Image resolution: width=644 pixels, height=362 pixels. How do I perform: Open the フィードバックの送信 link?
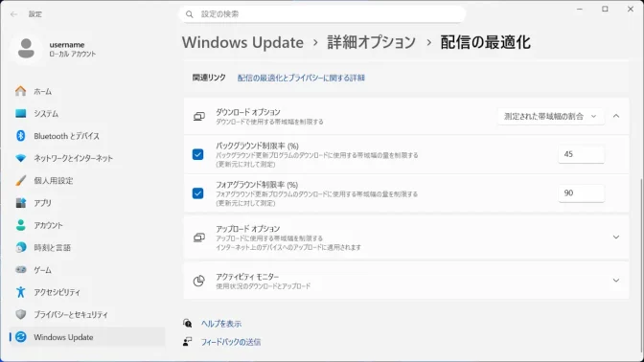[x=230, y=342]
